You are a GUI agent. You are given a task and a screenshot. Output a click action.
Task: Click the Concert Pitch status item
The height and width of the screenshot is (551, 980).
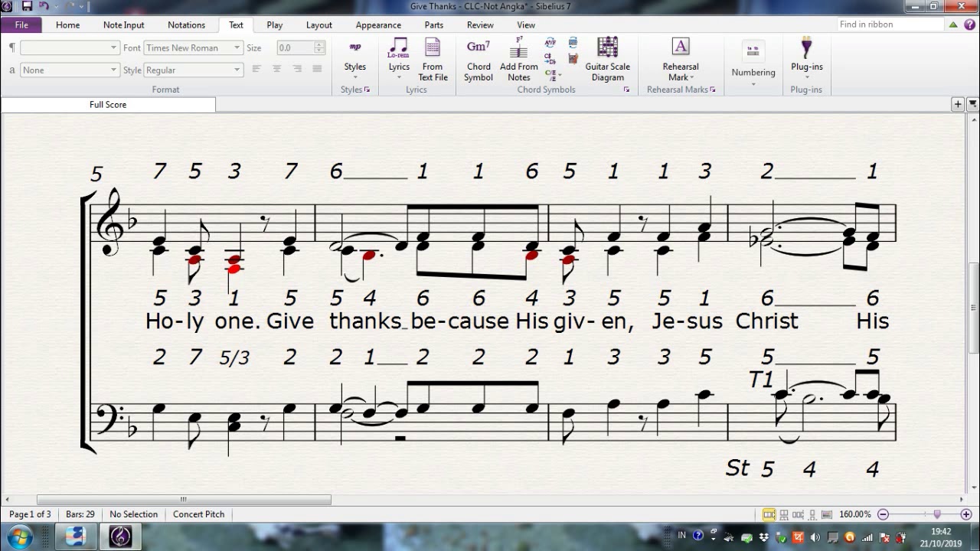199,514
